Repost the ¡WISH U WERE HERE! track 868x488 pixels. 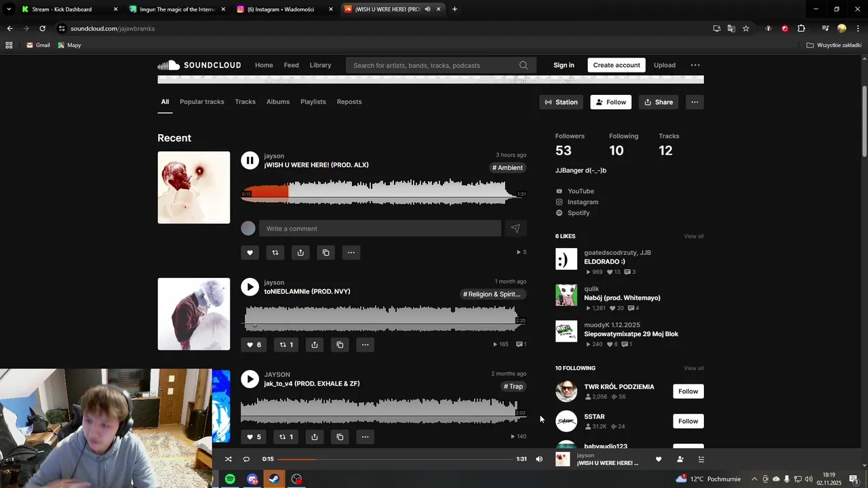pos(275,253)
